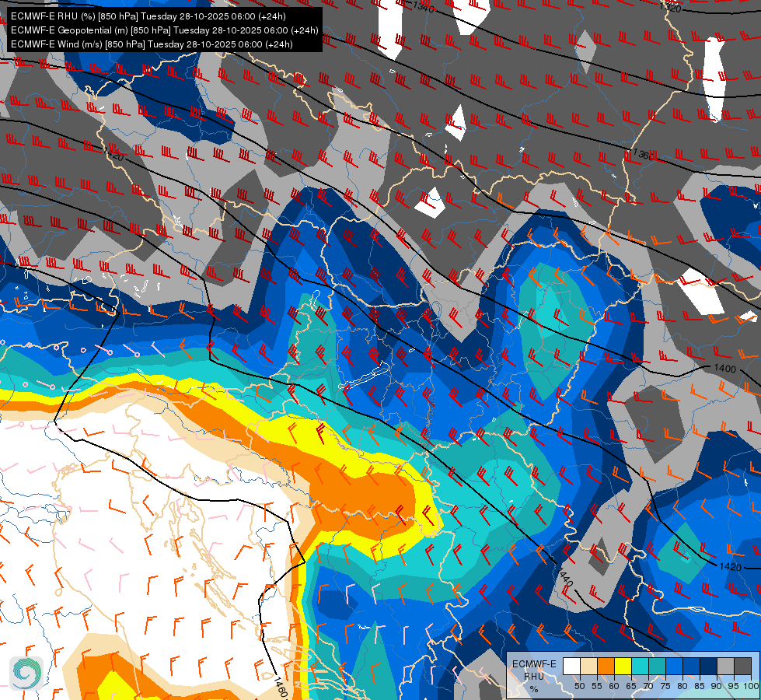This screenshot has width=761, height=700.
Task: Click the legend value label 95
Action: pos(733,686)
